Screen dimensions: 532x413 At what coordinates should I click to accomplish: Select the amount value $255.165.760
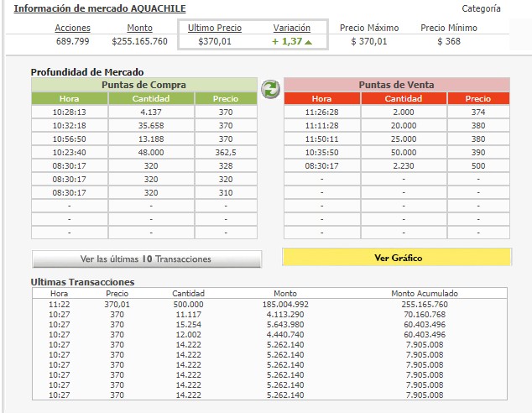139,41
